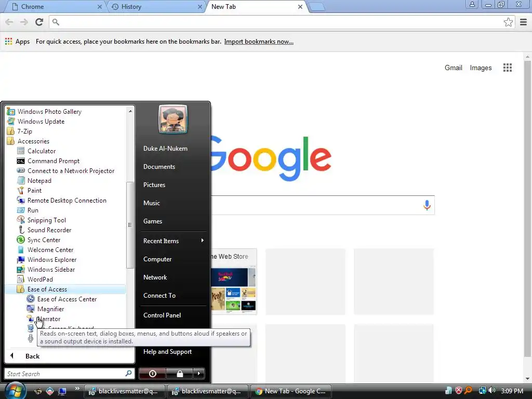Open the Welcome Center icon
The width and height of the screenshot is (532, 399).
click(x=21, y=249)
